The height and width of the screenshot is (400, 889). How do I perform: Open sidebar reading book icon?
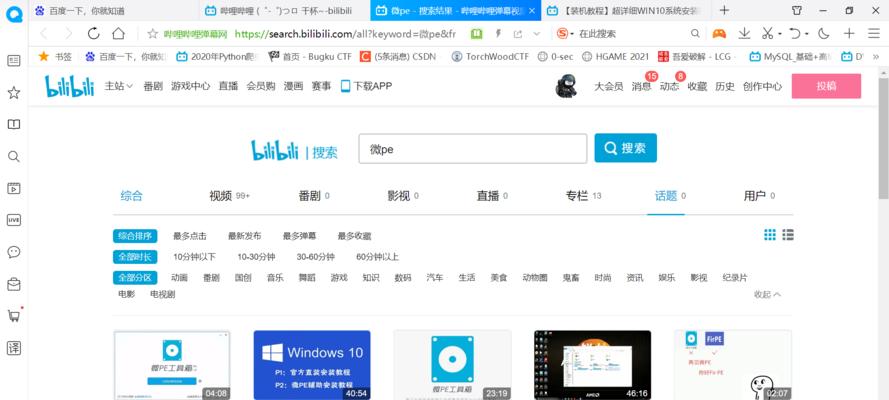click(x=14, y=124)
